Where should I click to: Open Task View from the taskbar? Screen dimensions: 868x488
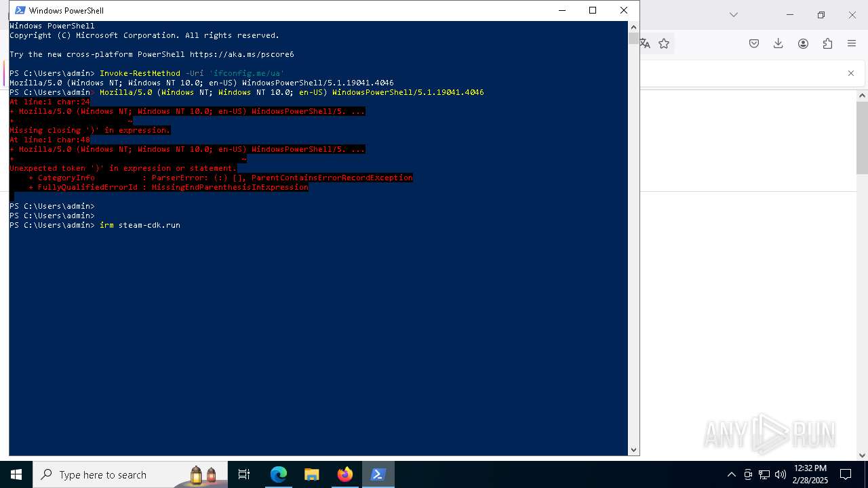click(244, 474)
